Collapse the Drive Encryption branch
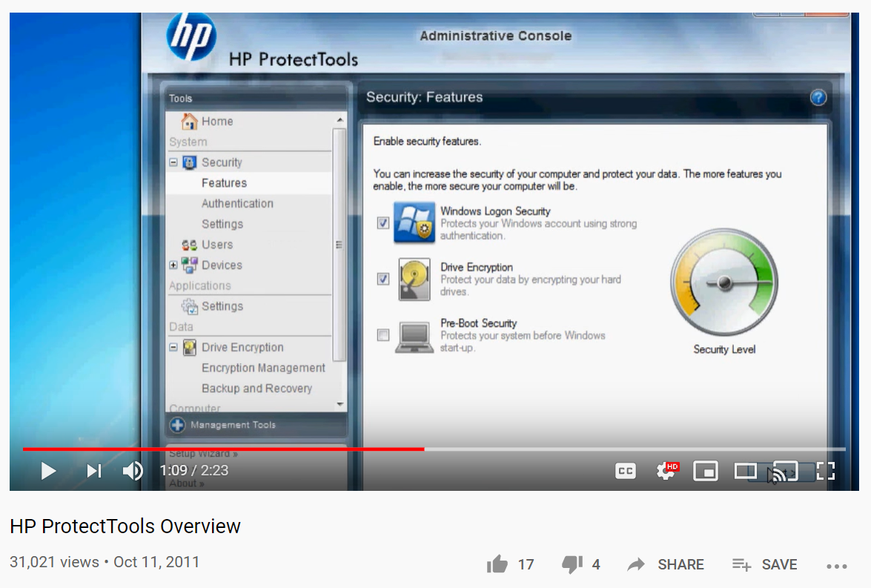Image resolution: width=871 pixels, height=588 pixels. pyautogui.click(x=173, y=347)
